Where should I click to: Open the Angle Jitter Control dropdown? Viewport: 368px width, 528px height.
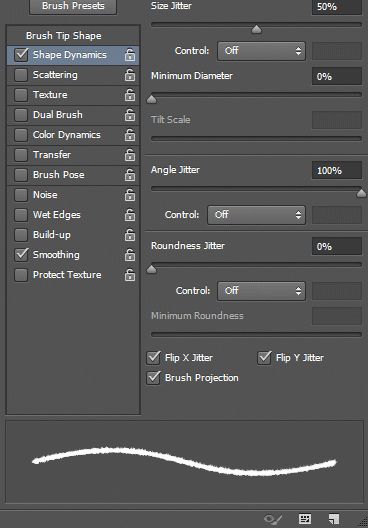257,215
